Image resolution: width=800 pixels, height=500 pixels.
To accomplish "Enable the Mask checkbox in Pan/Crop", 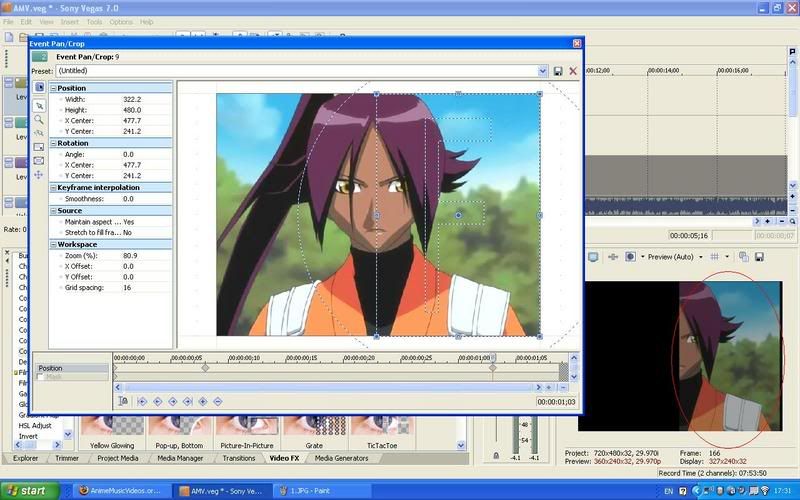I will click(x=40, y=377).
